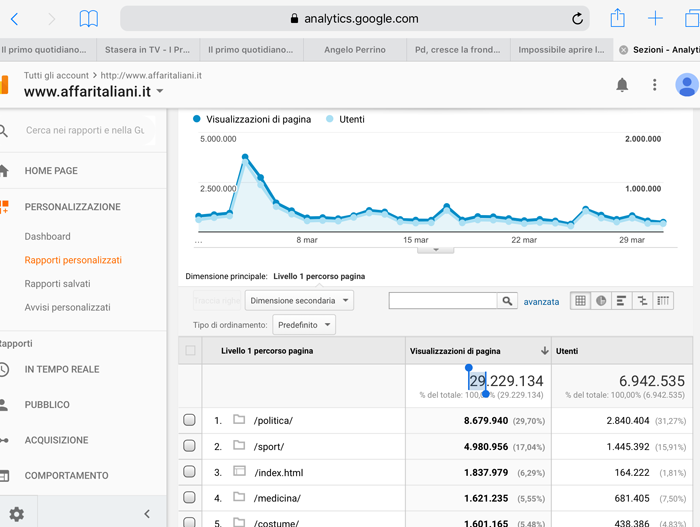Check the /politica/ row checkbox
The height and width of the screenshot is (527, 700).
[x=189, y=420]
